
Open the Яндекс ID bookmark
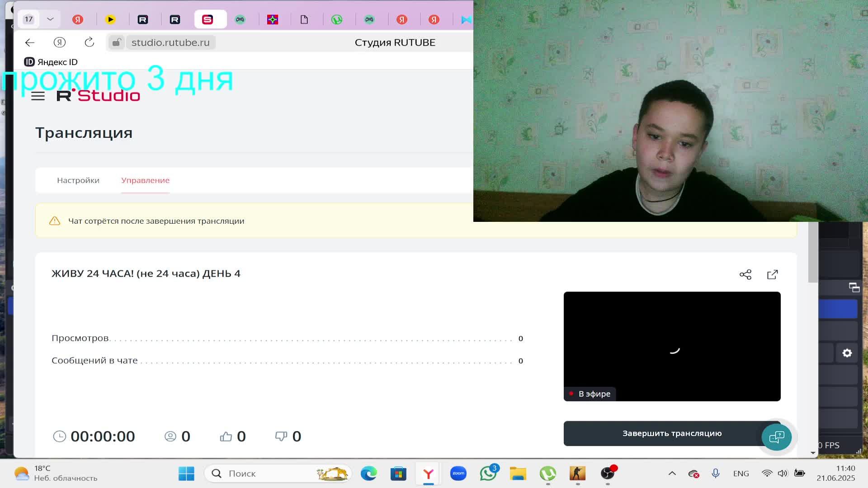51,62
